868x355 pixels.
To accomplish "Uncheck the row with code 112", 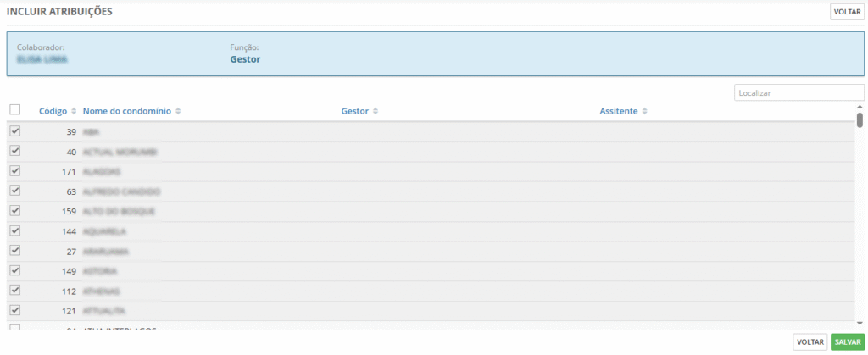I will click(x=15, y=290).
